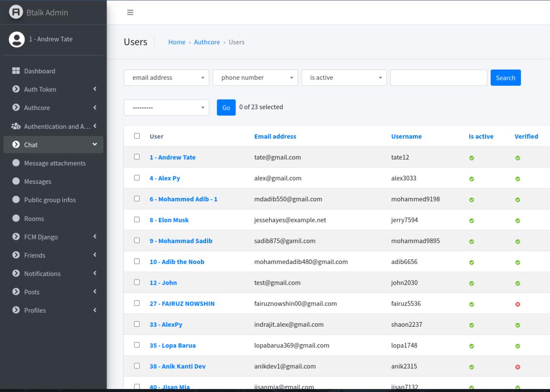This screenshot has width=550, height=392.
Task: Sort the table by Username column header
Action: (x=406, y=136)
